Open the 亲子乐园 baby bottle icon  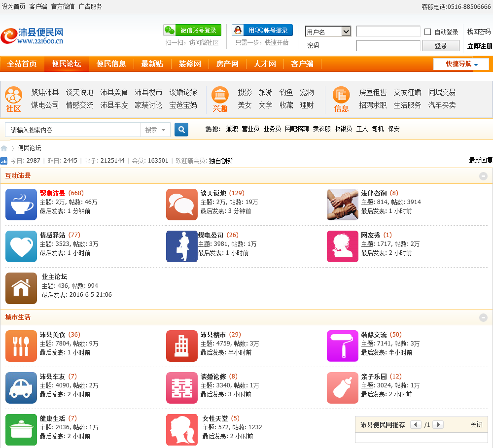click(x=343, y=388)
